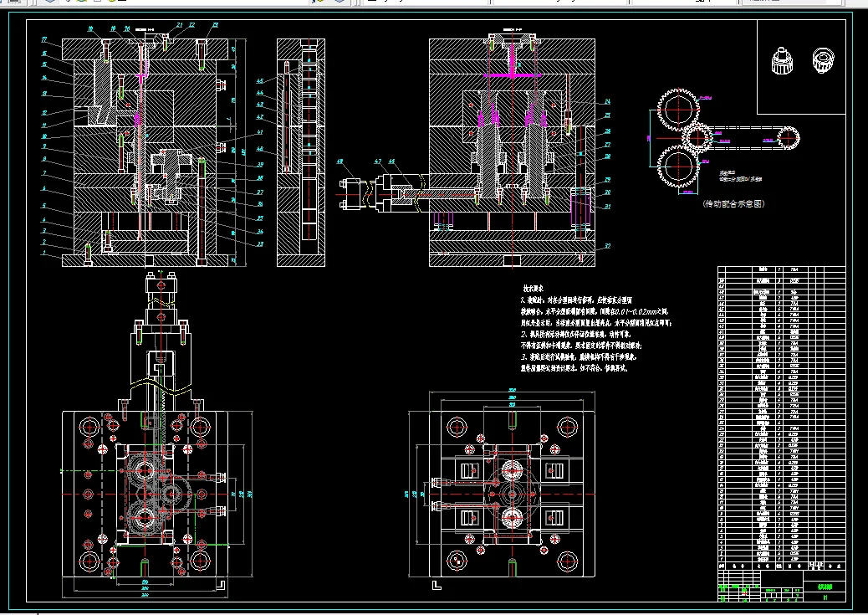Click the technical note containing 0.01~0.02mm
Image resolution: width=868 pixels, height=615 pixels.
[x=594, y=311]
